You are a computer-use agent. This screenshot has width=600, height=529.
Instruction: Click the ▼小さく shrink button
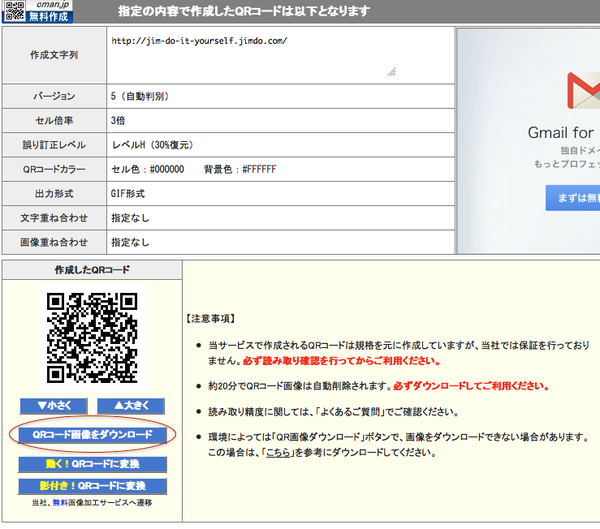pos(54,406)
